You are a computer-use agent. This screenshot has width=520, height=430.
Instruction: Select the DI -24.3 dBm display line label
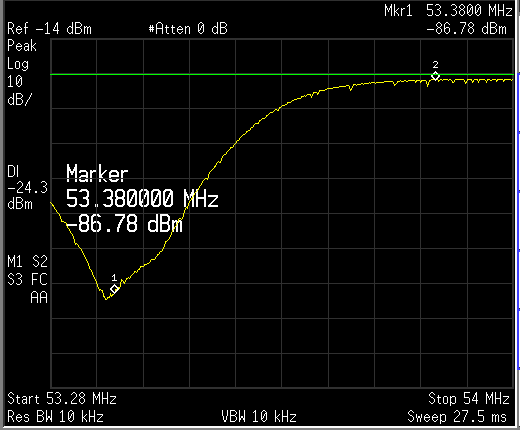click(27, 188)
